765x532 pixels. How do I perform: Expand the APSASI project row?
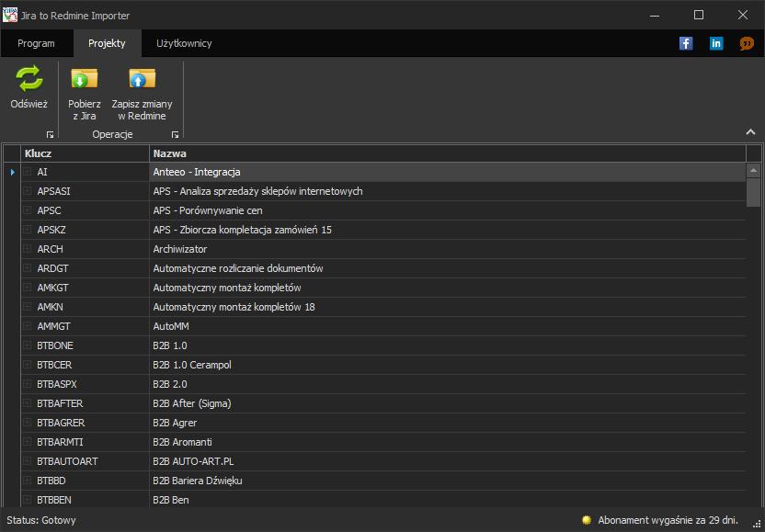(28, 191)
